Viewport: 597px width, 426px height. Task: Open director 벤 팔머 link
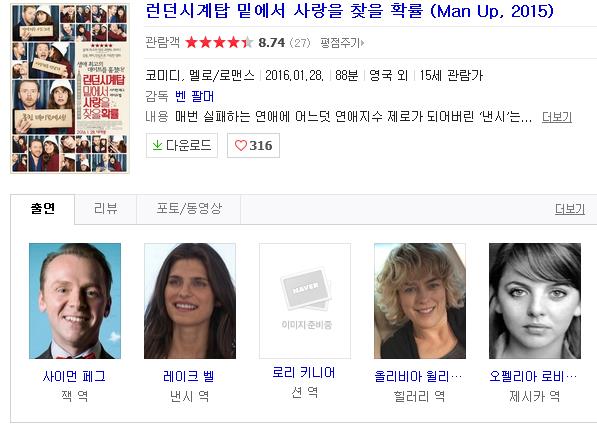coord(195,96)
